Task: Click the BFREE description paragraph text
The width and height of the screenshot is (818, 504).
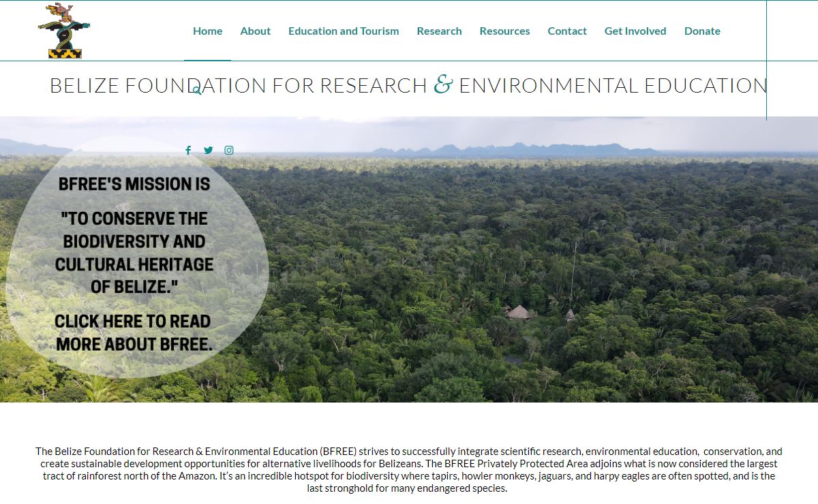Action: pyautogui.click(x=409, y=470)
